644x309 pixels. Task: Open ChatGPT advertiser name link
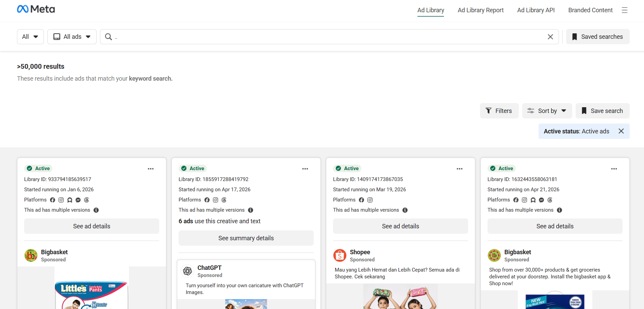click(209, 268)
